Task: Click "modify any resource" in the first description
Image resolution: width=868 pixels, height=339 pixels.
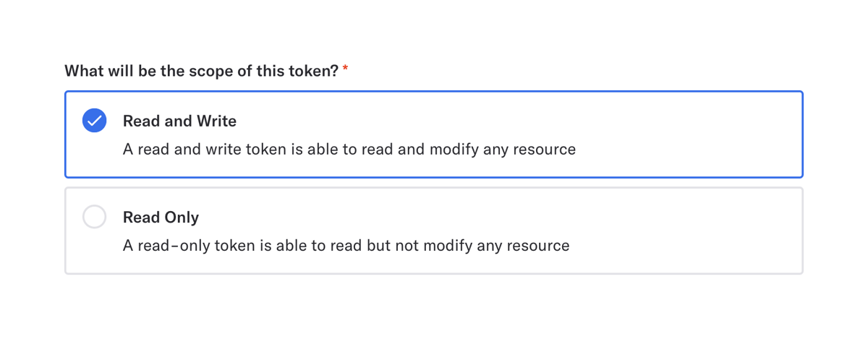Action: (x=503, y=150)
